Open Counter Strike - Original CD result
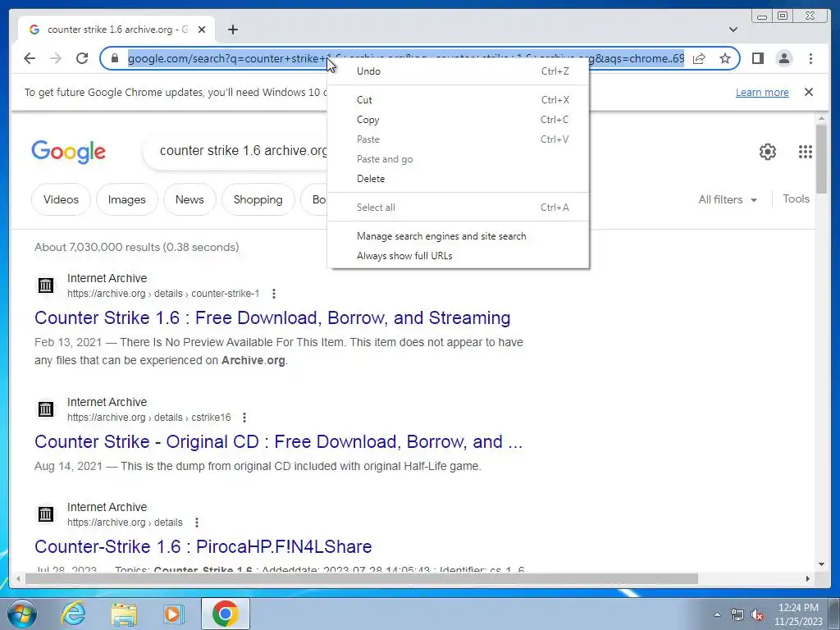Image resolution: width=840 pixels, height=630 pixels. point(278,441)
